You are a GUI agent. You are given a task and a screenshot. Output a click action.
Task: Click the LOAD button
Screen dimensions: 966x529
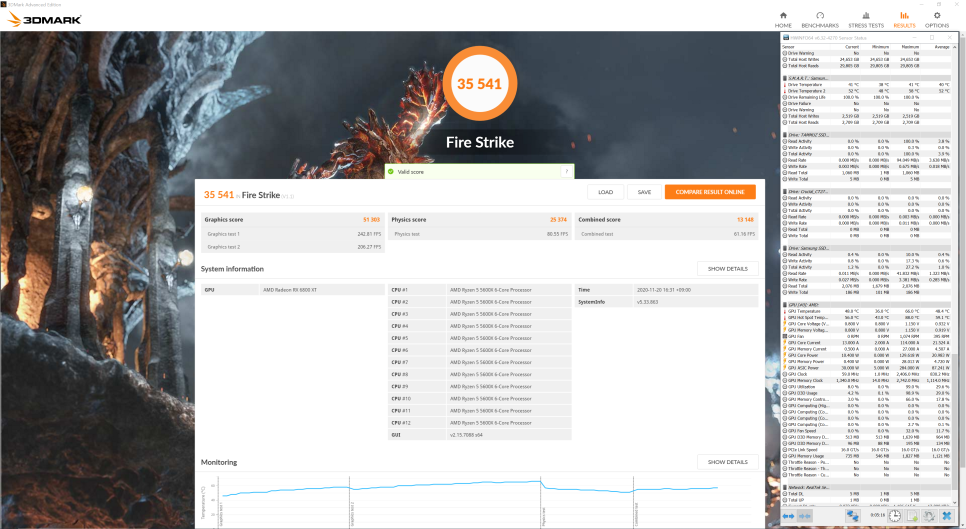606,192
